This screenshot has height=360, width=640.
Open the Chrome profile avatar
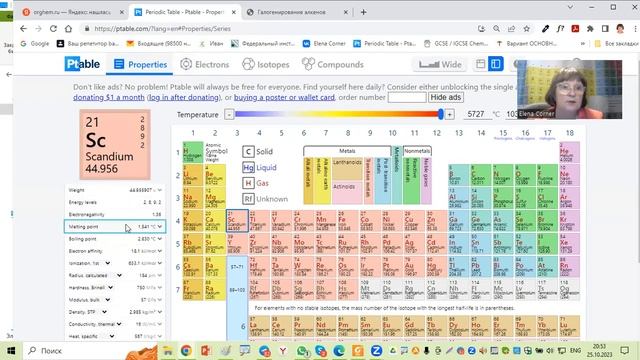(x=620, y=29)
